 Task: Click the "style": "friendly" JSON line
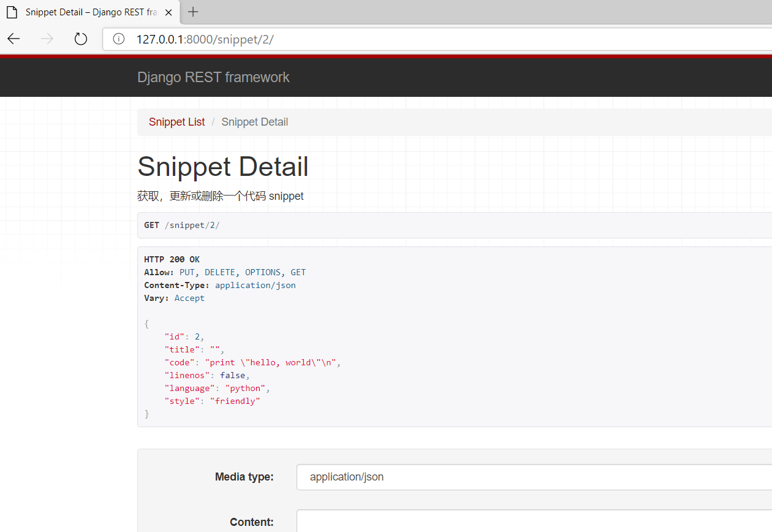212,401
